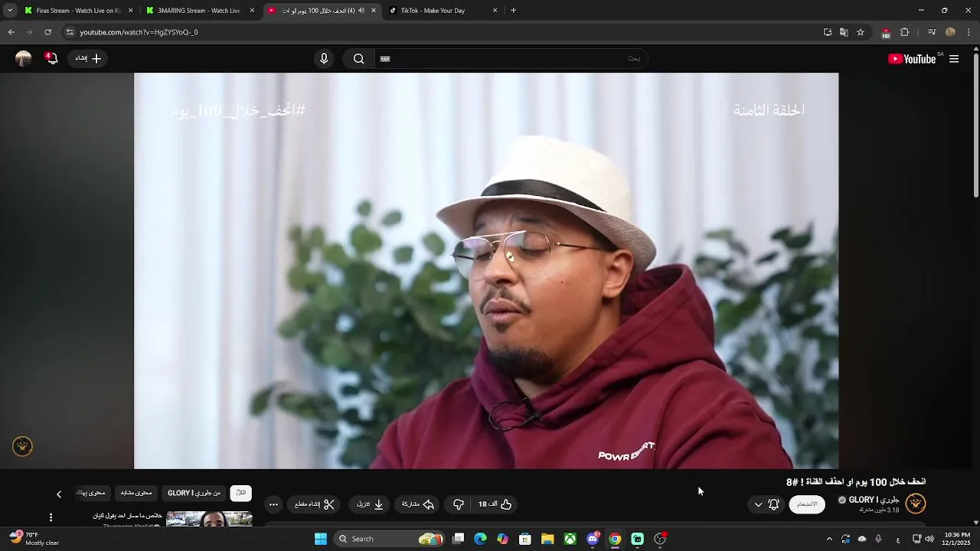Open the Chrome profile avatar
Image resolution: width=980 pixels, height=551 pixels.
point(950,32)
